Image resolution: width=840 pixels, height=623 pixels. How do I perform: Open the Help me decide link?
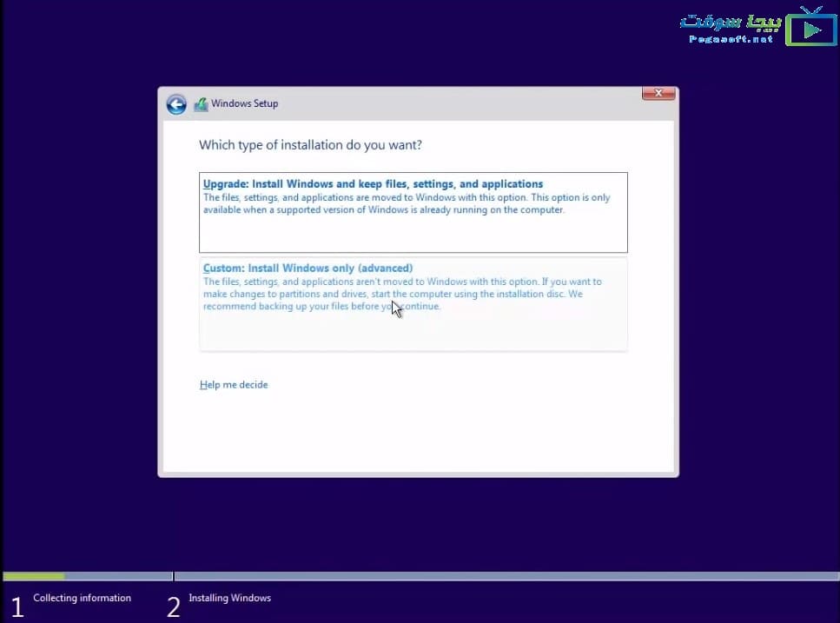click(x=234, y=385)
